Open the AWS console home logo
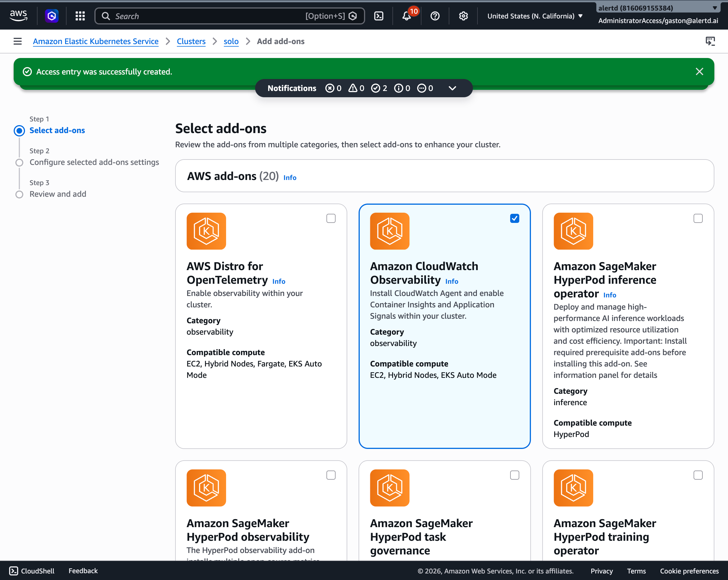This screenshot has width=728, height=580. 18,16
